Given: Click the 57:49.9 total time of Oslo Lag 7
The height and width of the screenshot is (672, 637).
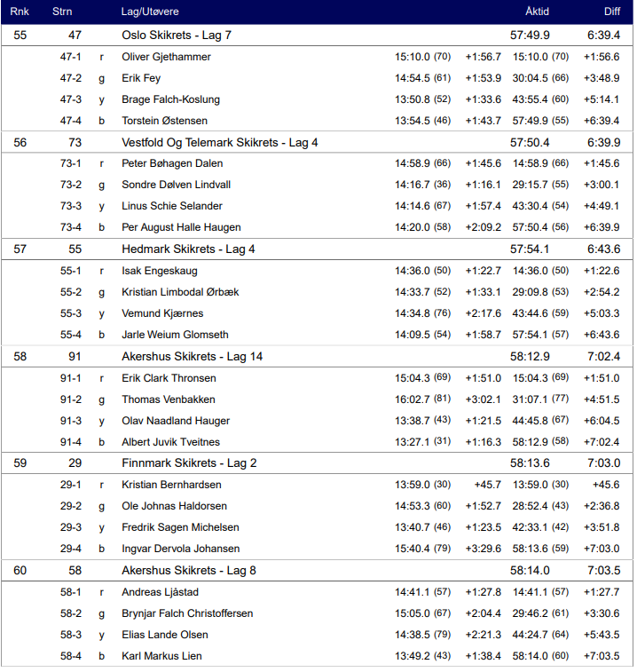Looking at the screenshot, I should 529,36.
